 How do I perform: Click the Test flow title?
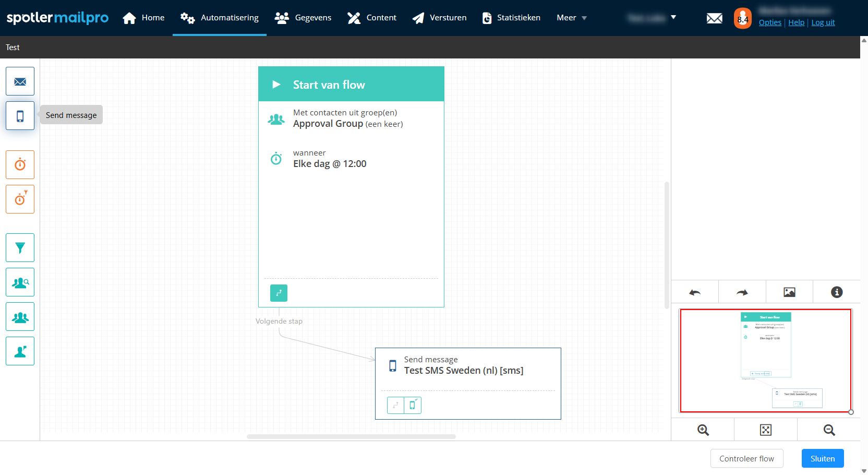pyautogui.click(x=13, y=47)
